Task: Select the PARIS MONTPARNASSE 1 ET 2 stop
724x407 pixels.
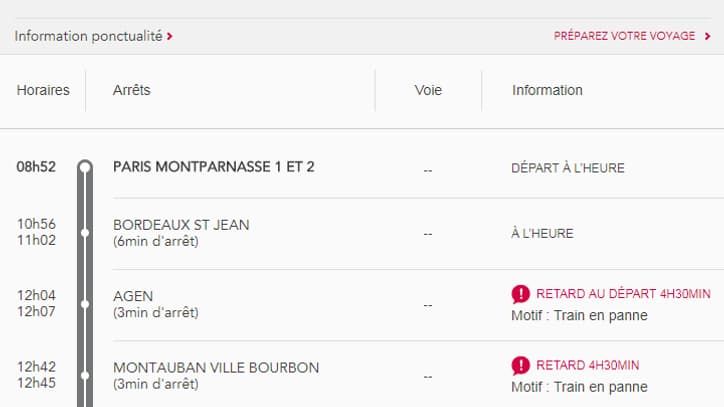Action: click(214, 167)
